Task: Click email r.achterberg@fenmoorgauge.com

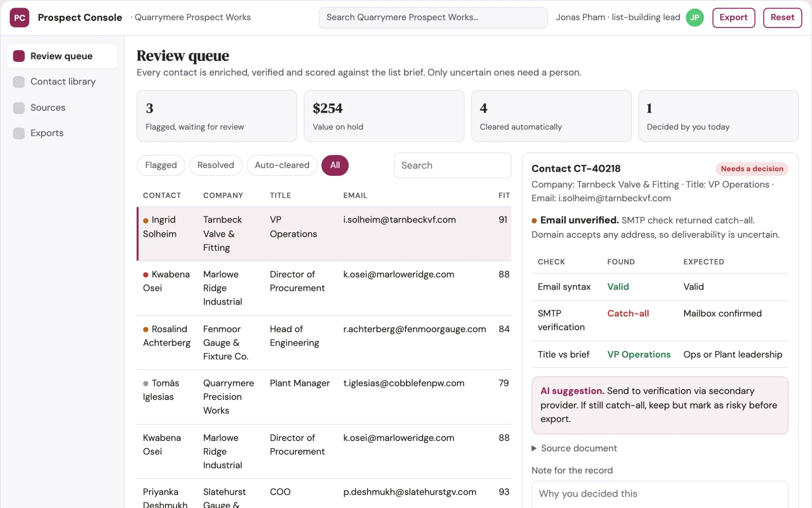Action: pyautogui.click(x=415, y=329)
